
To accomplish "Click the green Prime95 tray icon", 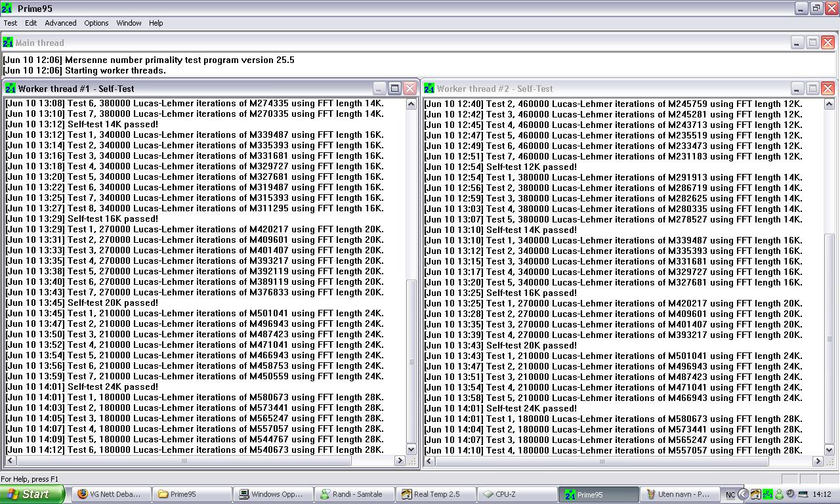I will point(767,494).
